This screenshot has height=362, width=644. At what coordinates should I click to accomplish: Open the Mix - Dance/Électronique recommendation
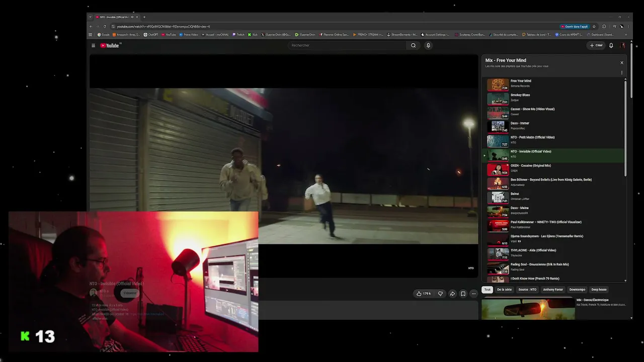pyautogui.click(x=554, y=308)
